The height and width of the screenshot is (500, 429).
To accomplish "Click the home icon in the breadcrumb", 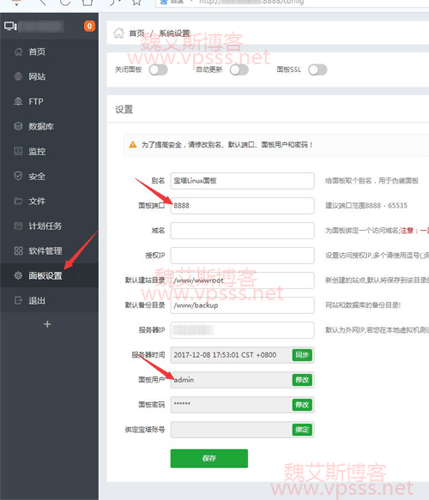I will coord(119,33).
